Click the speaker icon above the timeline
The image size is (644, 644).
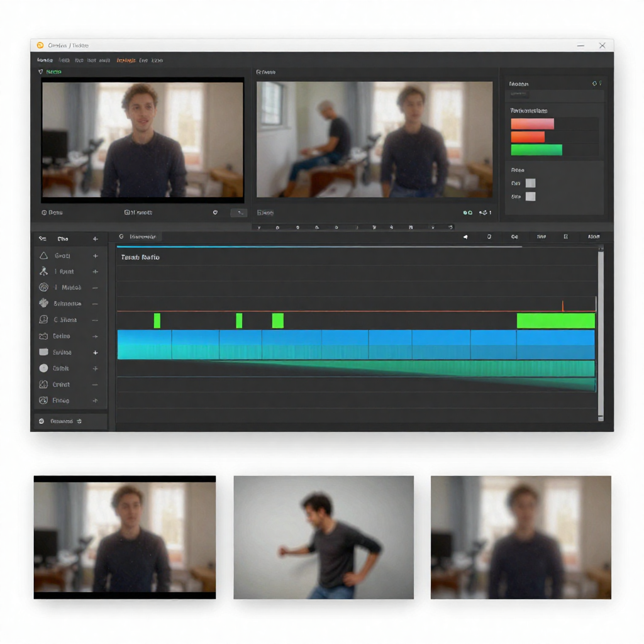coord(465,237)
